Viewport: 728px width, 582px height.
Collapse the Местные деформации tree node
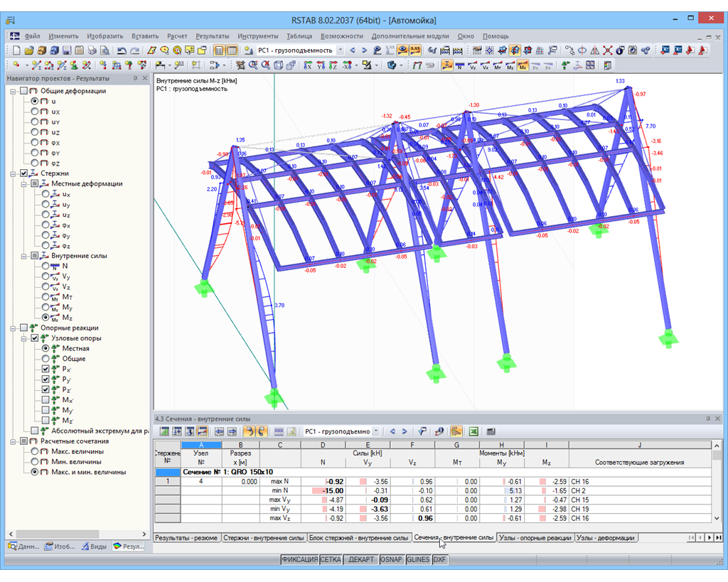point(24,184)
